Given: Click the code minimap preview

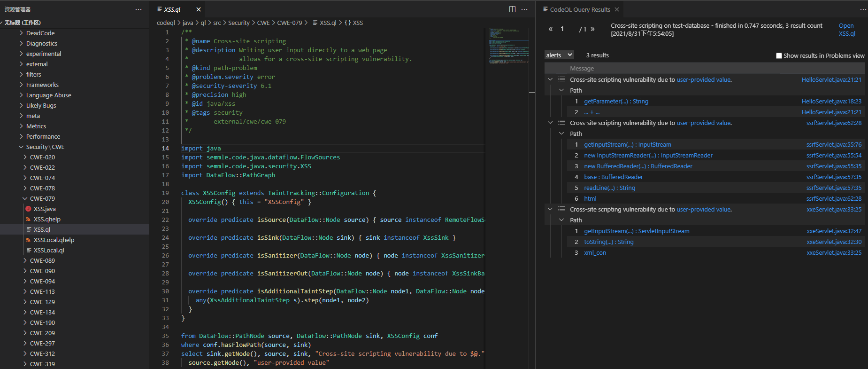Looking at the screenshot, I should tap(508, 46).
